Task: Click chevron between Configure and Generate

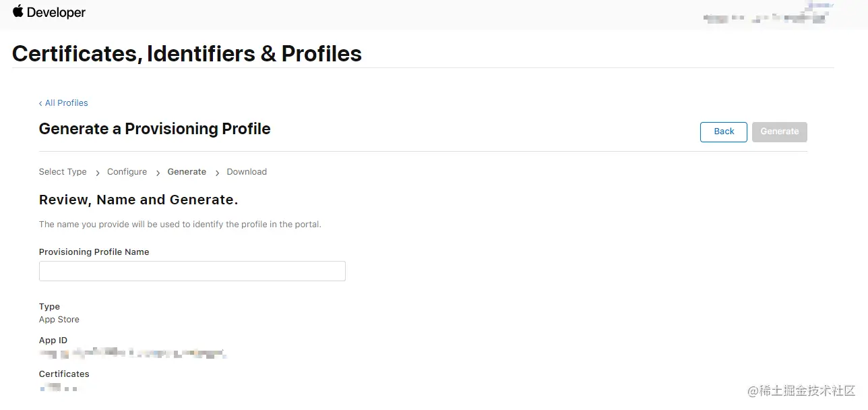Action: click(x=158, y=173)
